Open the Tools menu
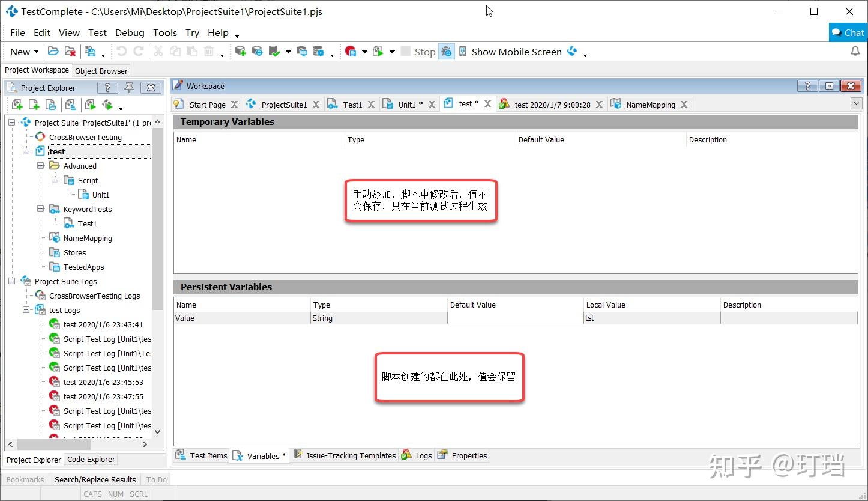Screen dimensions: 868x501 point(164,33)
